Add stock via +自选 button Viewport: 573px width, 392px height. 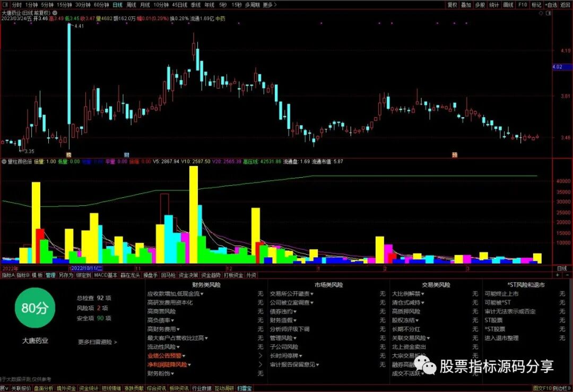[551, 5]
